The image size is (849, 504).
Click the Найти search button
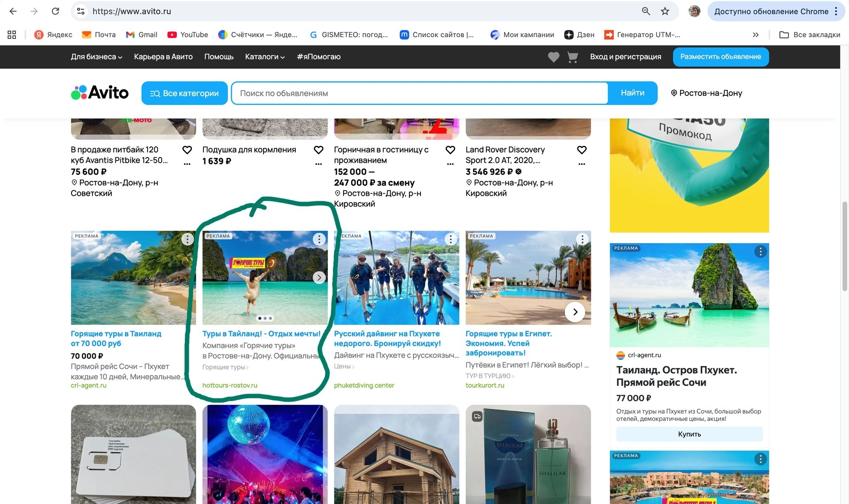pos(632,93)
